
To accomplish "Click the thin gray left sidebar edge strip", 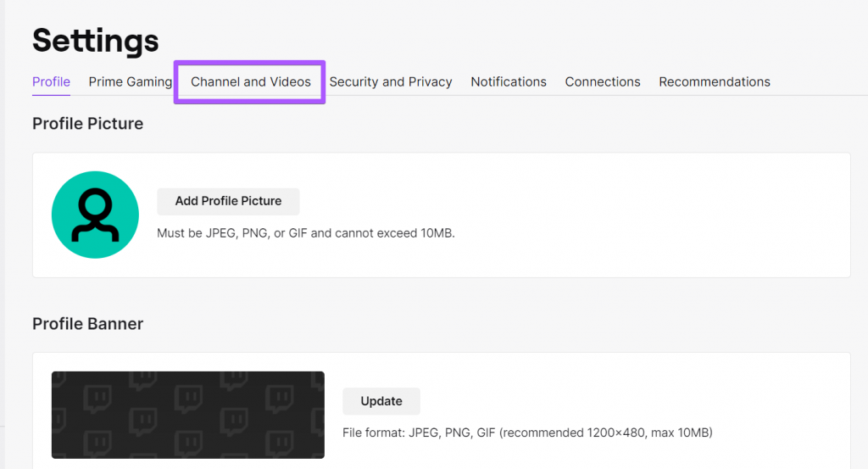I will click(x=3, y=234).
